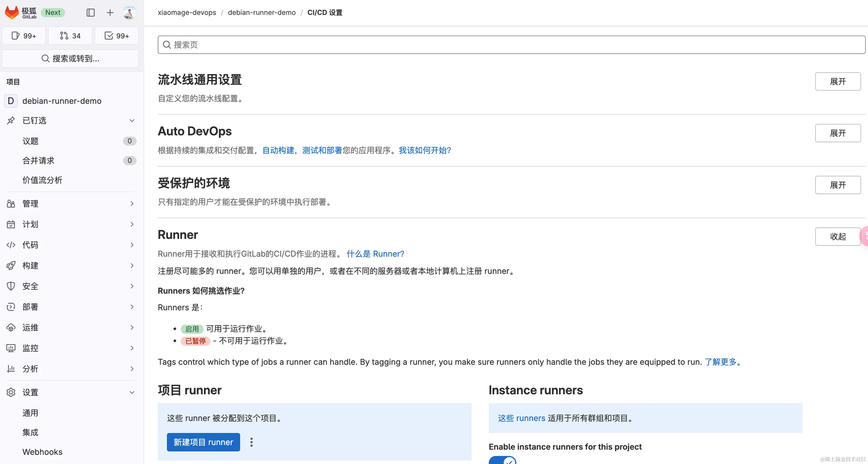Screen dimensions: 868x464
Task: Click the 搜索页 search input field
Action: click(511, 45)
